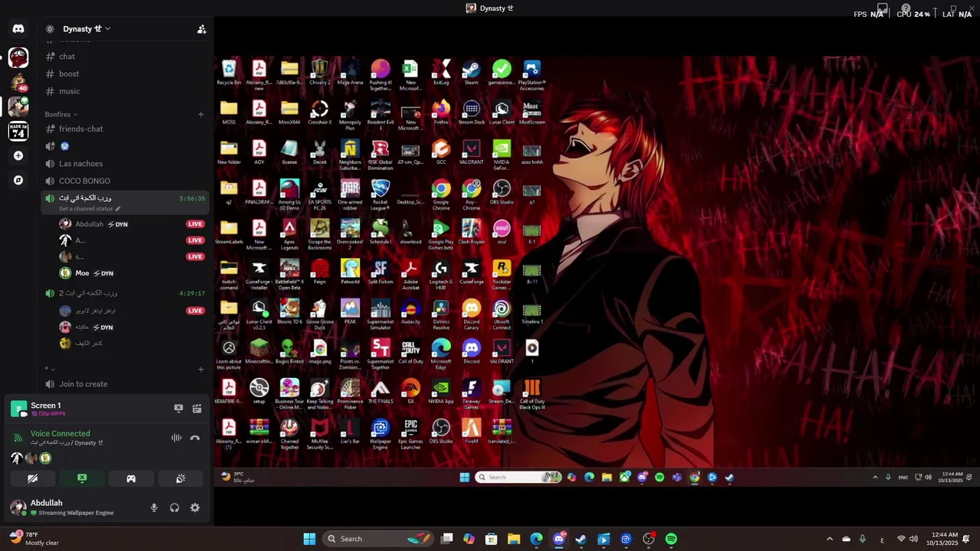This screenshot has width=980, height=551.
Task: Open Discord user settings gear
Action: click(194, 507)
